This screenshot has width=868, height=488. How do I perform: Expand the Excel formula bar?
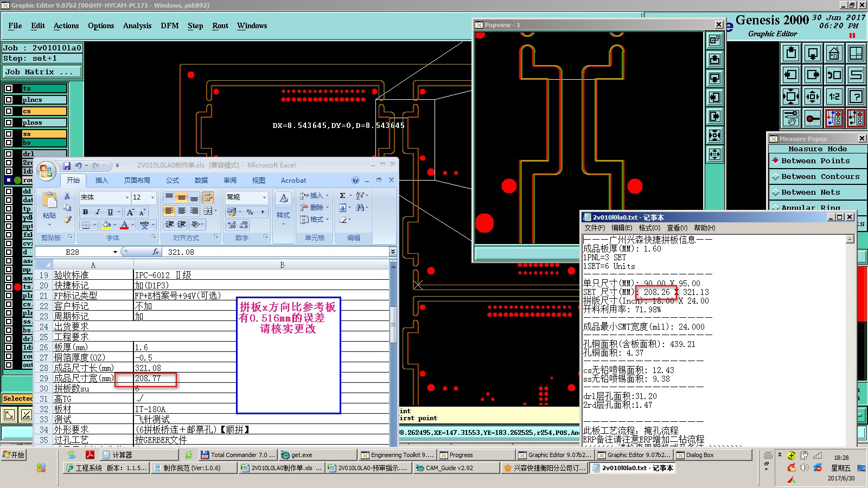coord(393,252)
